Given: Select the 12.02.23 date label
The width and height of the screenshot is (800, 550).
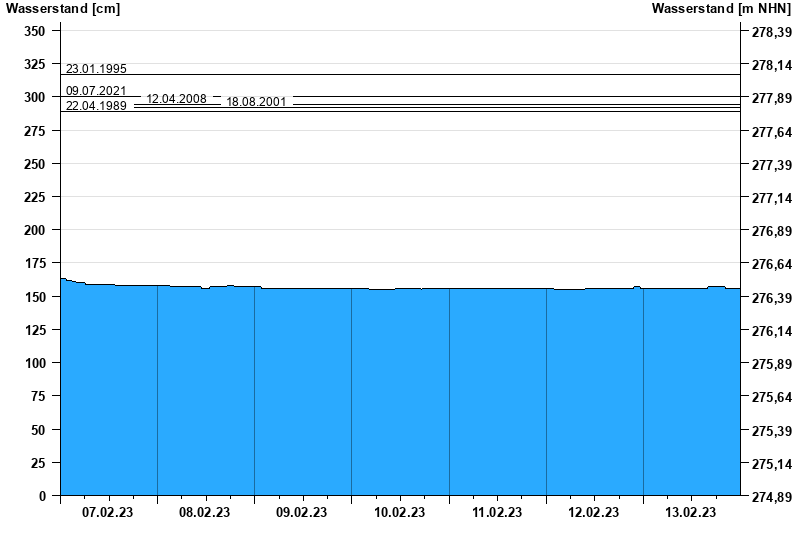Looking at the screenshot, I should [x=594, y=513].
